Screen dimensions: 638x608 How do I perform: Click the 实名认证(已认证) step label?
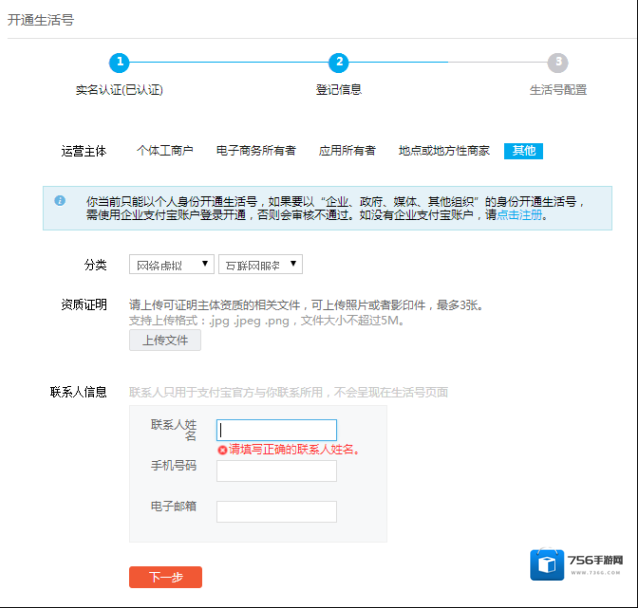(119, 90)
